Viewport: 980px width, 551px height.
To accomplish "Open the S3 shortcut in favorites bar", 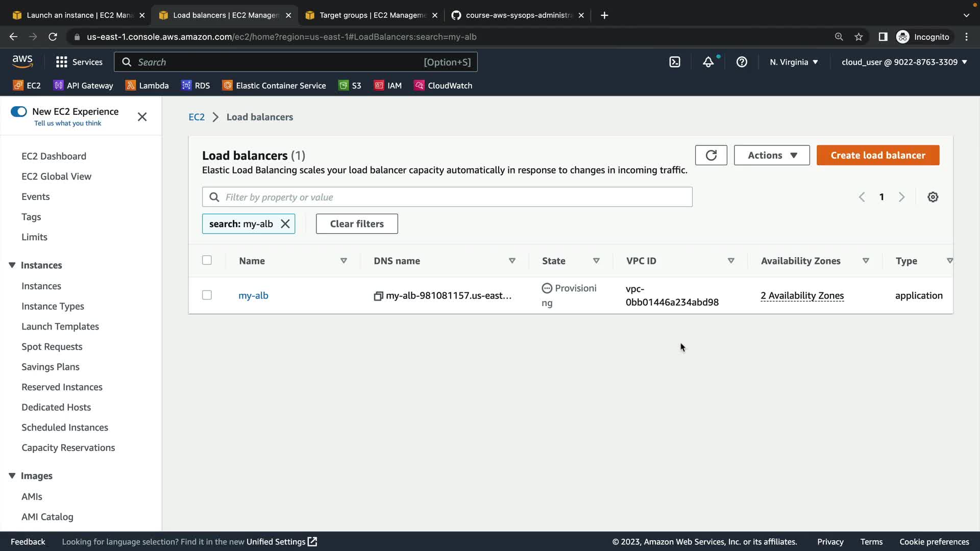I will point(350,86).
